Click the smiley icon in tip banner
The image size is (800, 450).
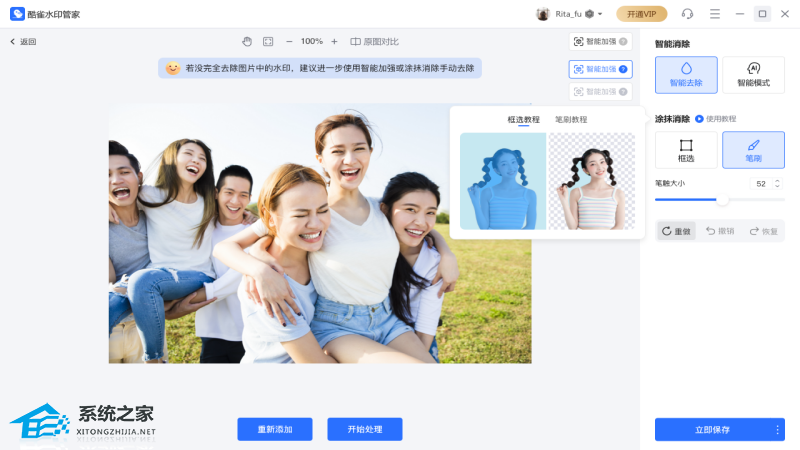tap(173, 68)
